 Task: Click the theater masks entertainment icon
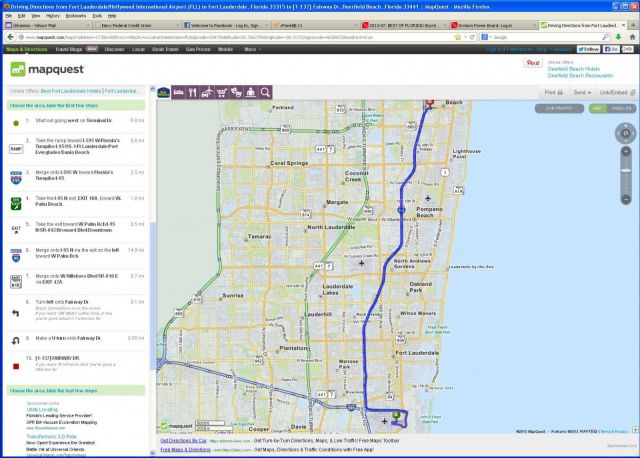coord(236,93)
